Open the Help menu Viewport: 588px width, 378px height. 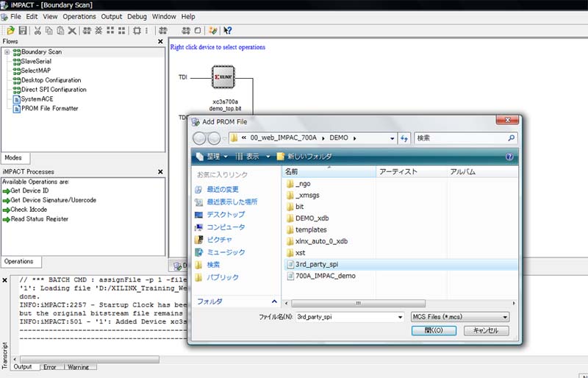pyautogui.click(x=188, y=16)
